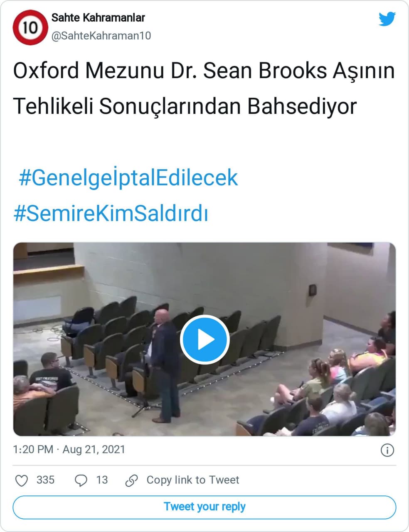Open the #SemireKimSaldırdı hashtag
This screenshot has width=409, height=532.
[x=111, y=214]
